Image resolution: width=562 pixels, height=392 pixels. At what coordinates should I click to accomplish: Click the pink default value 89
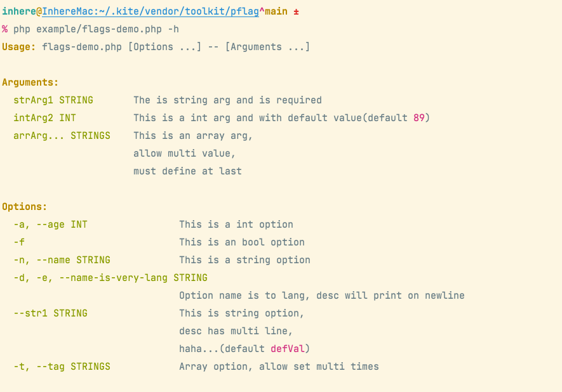point(418,118)
